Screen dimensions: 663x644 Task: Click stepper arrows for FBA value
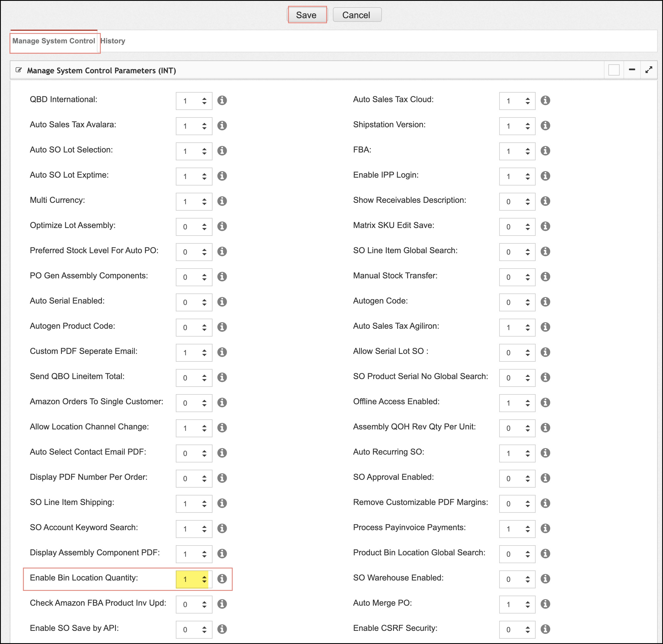[527, 151]
